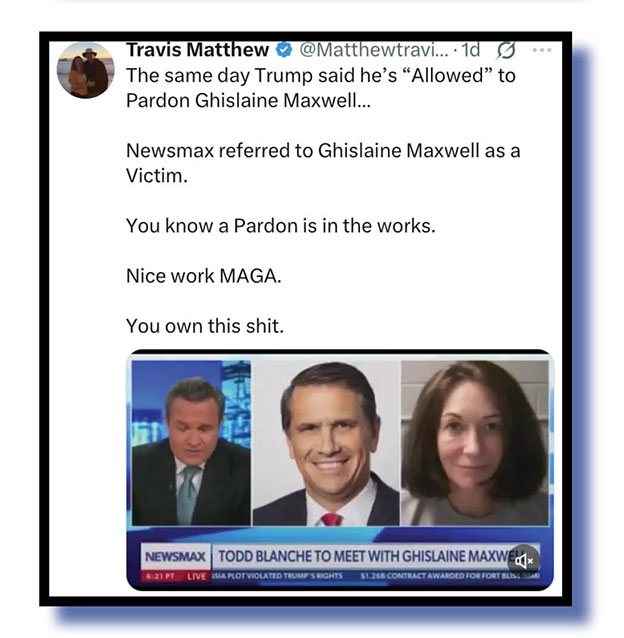Unmute the video with the speaker icon
Viewport: 624px width, 638px height.
(x=524, y=561)
